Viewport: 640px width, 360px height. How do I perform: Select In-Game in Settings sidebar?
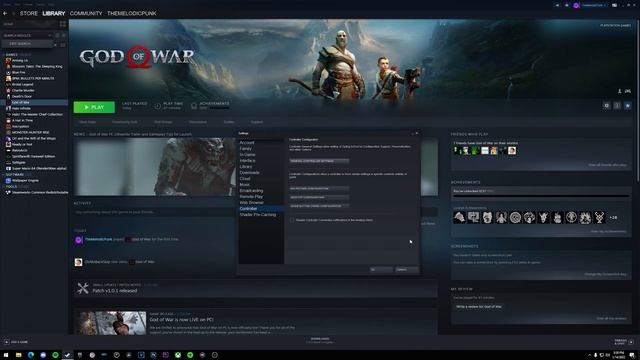tap(247, 155)
